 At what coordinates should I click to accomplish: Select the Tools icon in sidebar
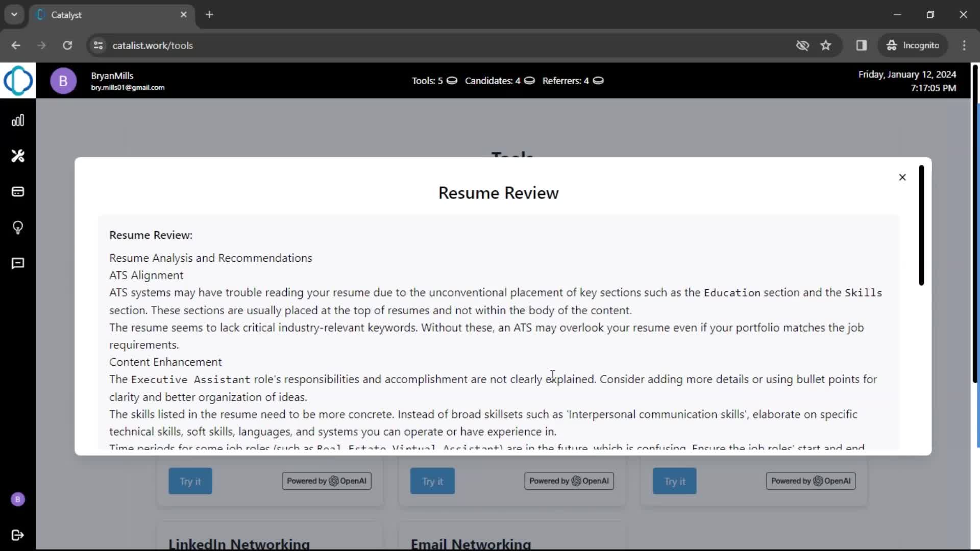[x=18, y=156]
